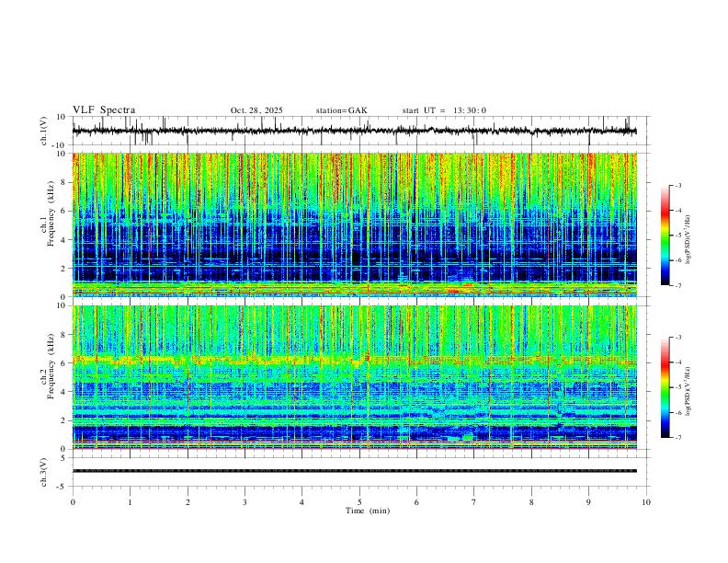The width and height of the screenshot is (728, 563).
Task: Click the "ch.1(V)" waveform axis label
Action: coord(44,131)
